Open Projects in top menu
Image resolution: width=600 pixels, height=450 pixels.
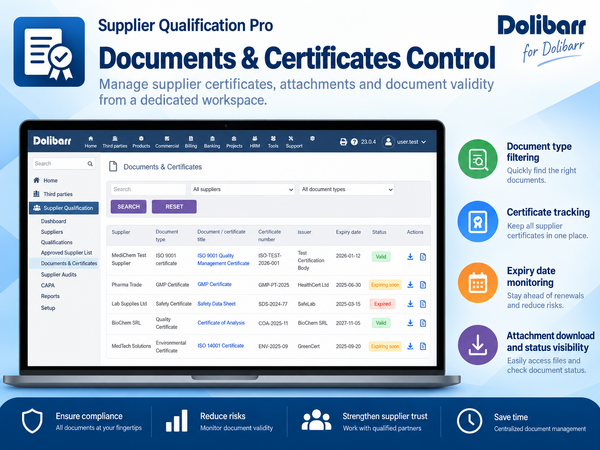(x=234, y=142)
